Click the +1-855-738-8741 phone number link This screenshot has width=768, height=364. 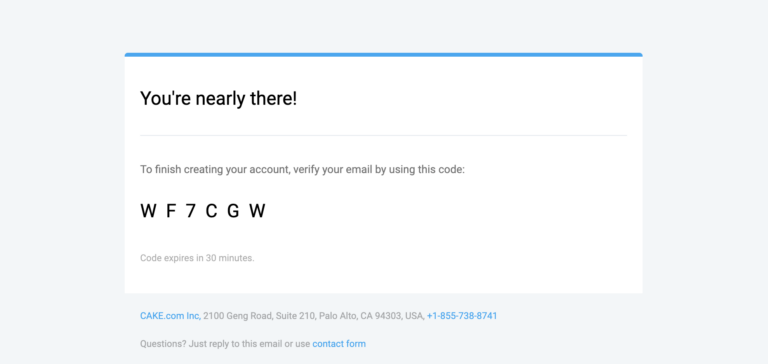click(462, 316)
